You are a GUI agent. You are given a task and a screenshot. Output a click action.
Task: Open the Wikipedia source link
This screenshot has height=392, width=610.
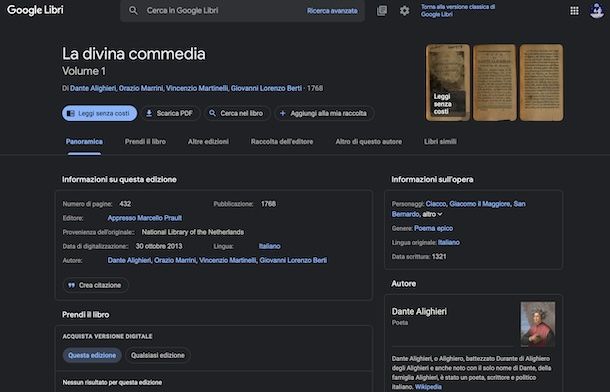coord(428,387)
